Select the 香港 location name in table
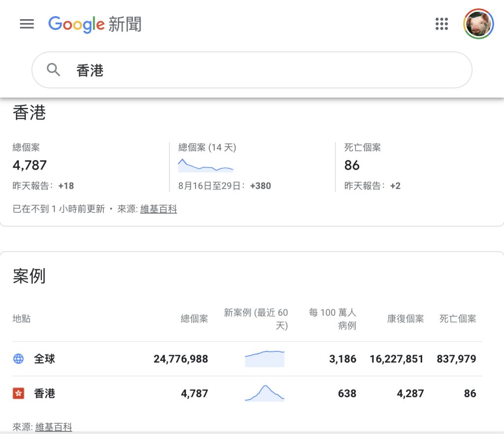The height and width of the screenshot is (434, 504). [44, 393]
